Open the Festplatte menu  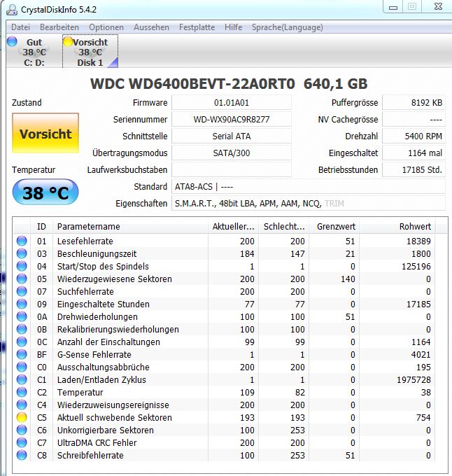click(x=197, y=27)
